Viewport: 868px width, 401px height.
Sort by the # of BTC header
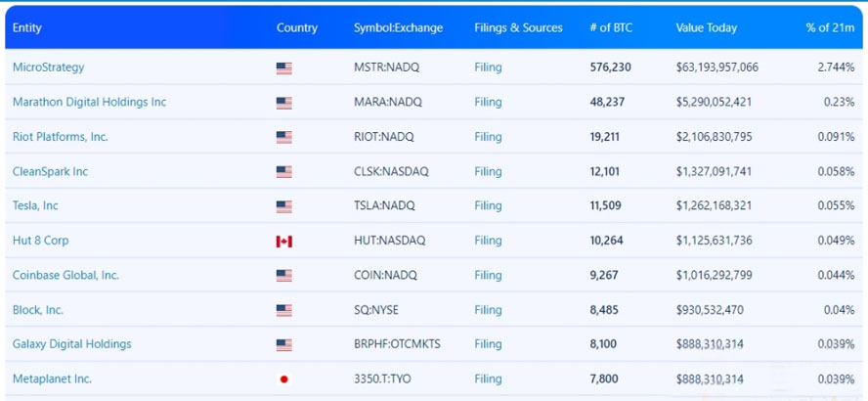tap(611, 27)
